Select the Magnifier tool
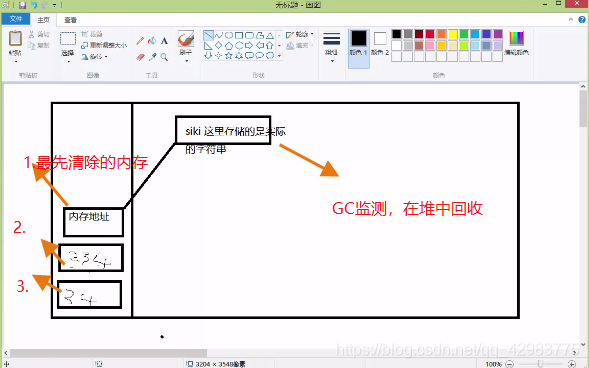Viewport: 589px width, 368px height. pyautogui.click(x=164, y=57)
